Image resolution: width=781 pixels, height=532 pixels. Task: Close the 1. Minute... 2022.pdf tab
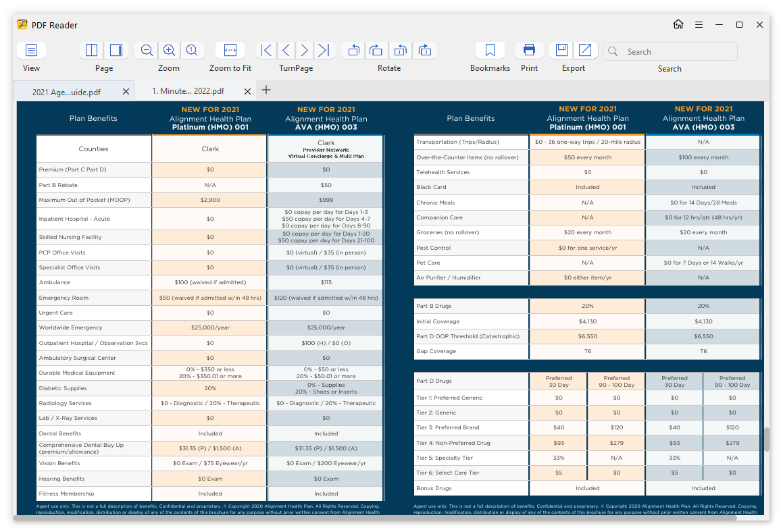(x=247, y=92)
